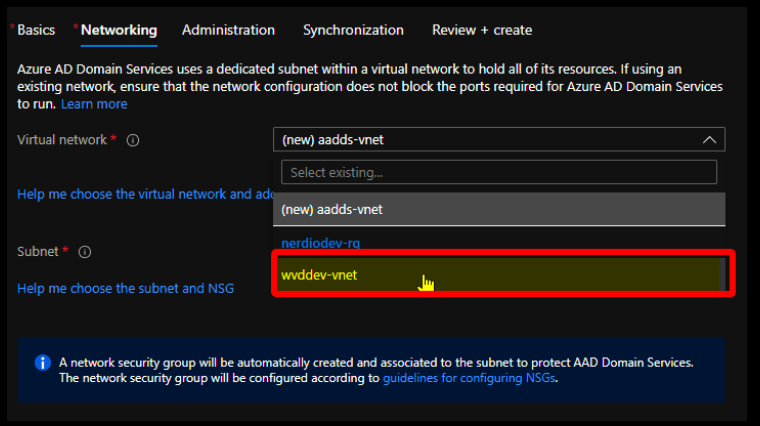The width and height of the screenshot is (760, 426).
Task: Open Help me choose the subnet and NSG
Action: [125, 288]
